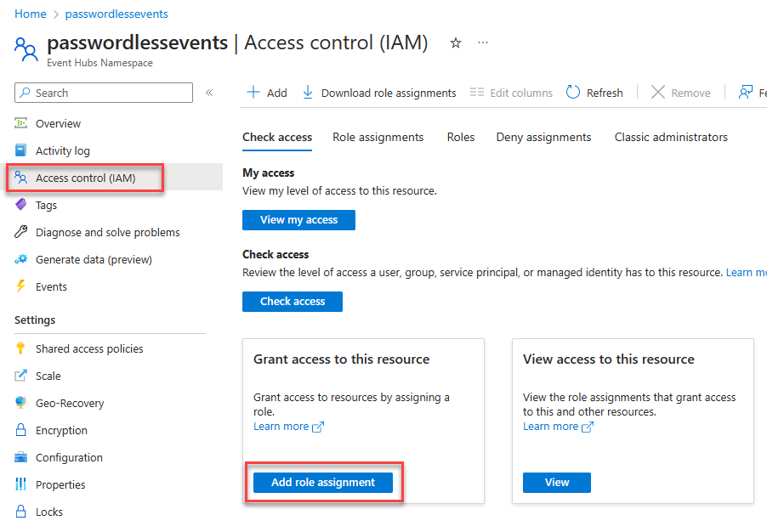Open the Add toolbar plus button

click(253, 93)
